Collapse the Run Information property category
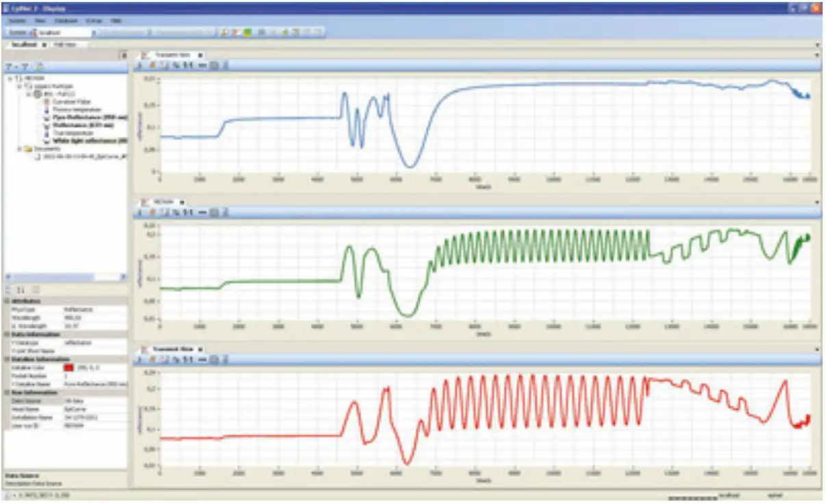This screenshot has height=504, width=826. coord(7,393)
